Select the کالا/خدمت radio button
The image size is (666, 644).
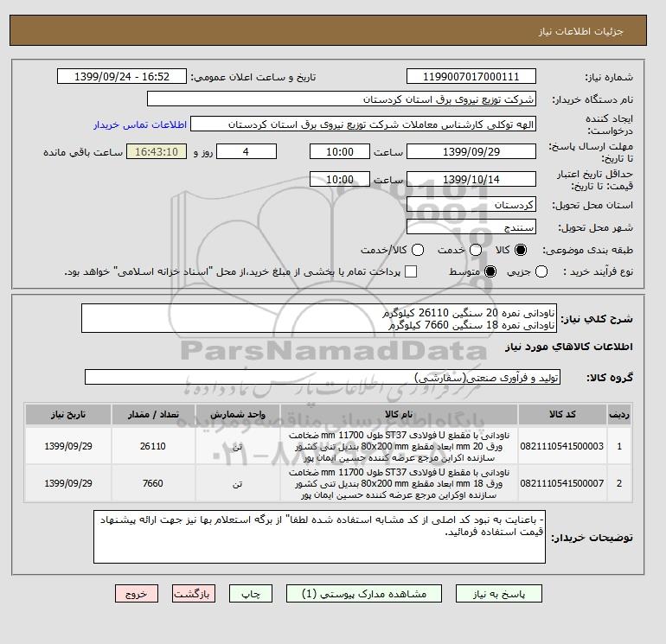pyautogui.click(x=418, y=250)
